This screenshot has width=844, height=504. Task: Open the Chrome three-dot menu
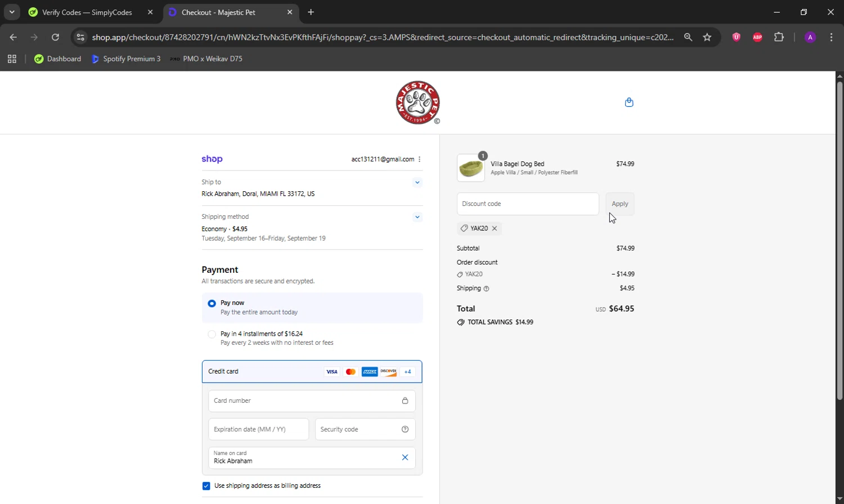tap(832, 37)
